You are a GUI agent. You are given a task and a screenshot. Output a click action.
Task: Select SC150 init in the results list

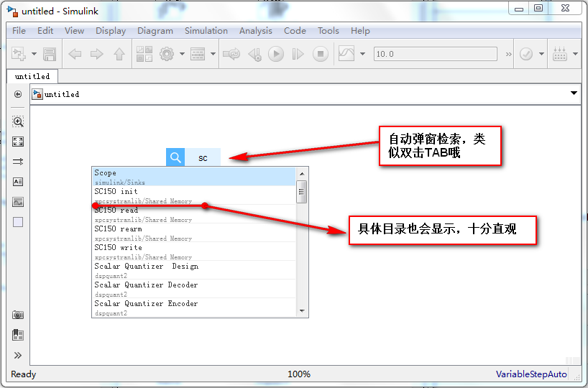pyautogui.click(x=194, y=195)
